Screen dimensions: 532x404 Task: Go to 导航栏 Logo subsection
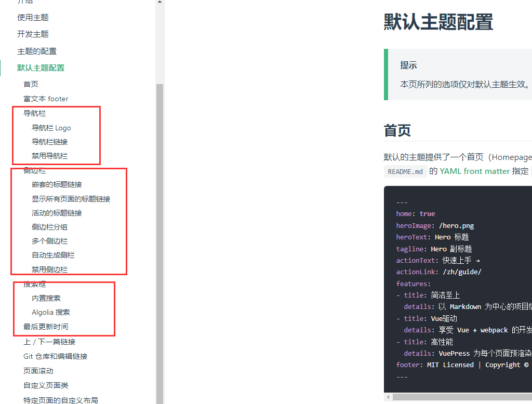(x=51, y=128)
